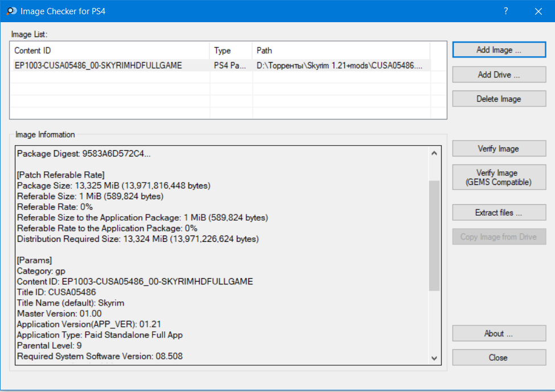Click 'Application Version(APP_VER): 01.21' line
The image size is (555, 392).
pos(89,324)
